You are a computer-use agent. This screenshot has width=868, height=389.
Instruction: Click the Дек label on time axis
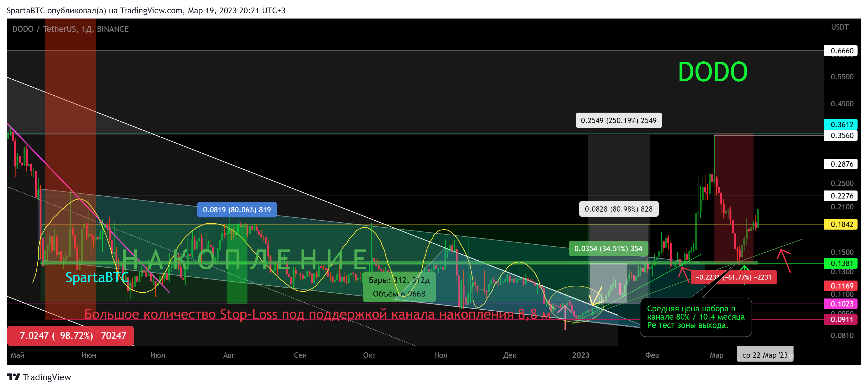point(509,355)
